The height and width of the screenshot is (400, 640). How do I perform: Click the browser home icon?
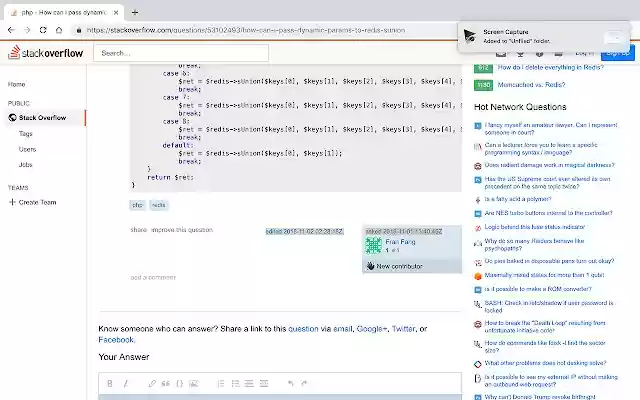pos(59,30)
